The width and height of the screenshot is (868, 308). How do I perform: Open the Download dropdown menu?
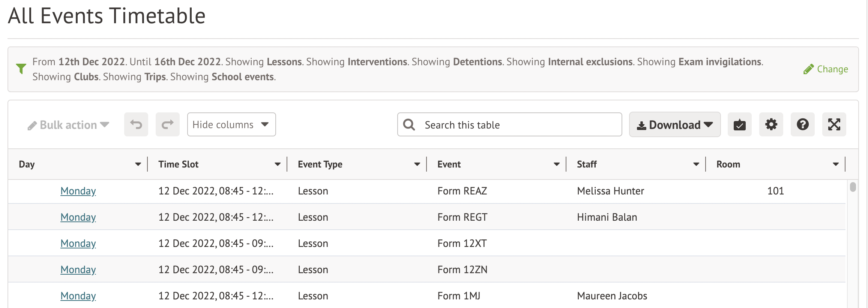pos(674,124)
